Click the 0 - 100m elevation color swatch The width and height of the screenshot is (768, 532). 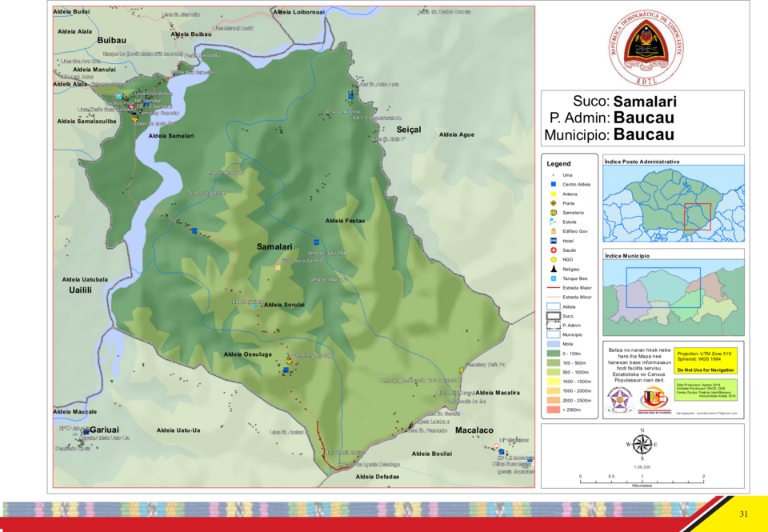click(554, 353)
